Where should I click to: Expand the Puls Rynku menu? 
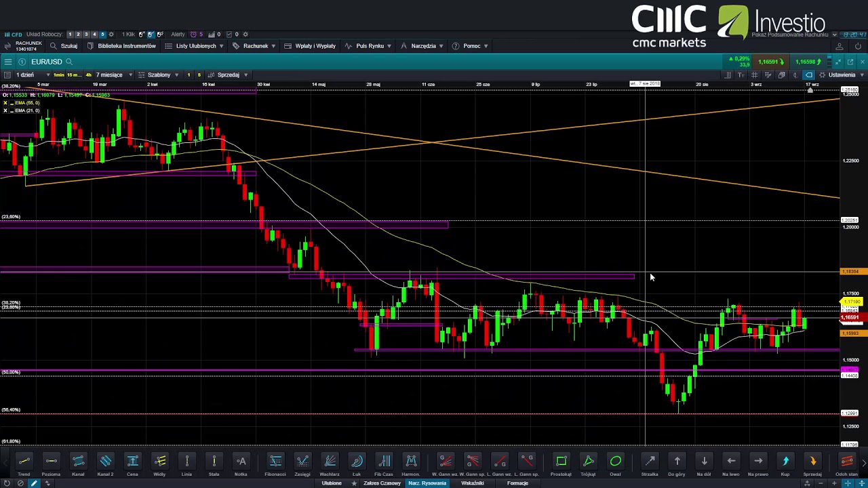pyautogui.click(x=369, y=46)
